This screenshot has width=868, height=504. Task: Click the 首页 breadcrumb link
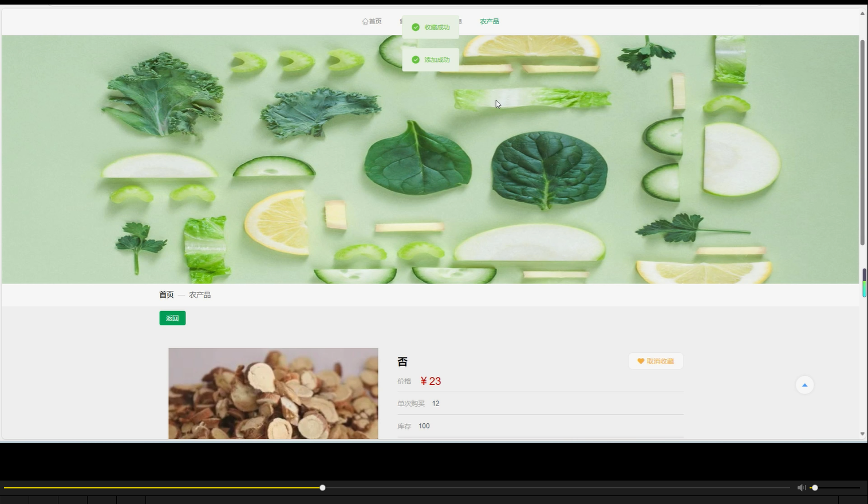(166, 294)
